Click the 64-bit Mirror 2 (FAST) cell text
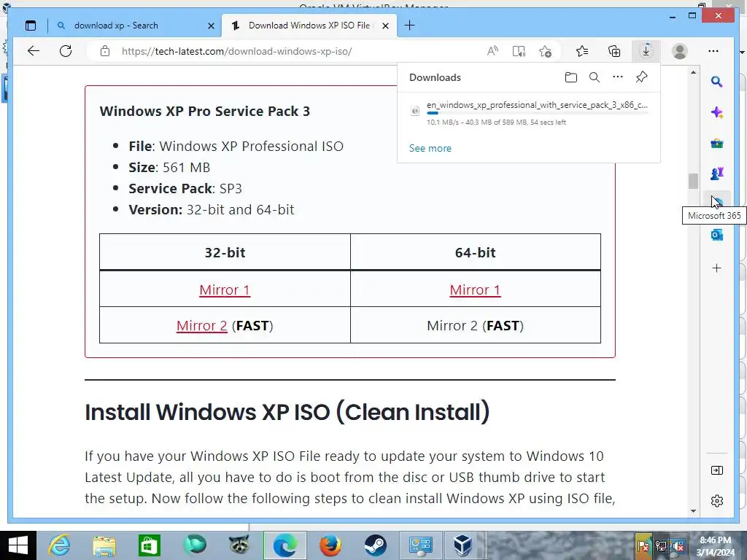 (475, 325)
